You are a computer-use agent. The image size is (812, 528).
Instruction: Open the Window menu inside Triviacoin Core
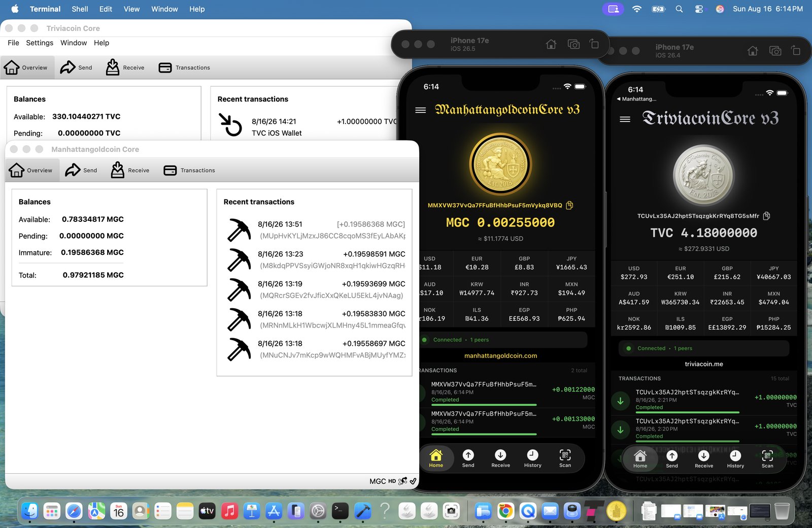coord(74,43)
